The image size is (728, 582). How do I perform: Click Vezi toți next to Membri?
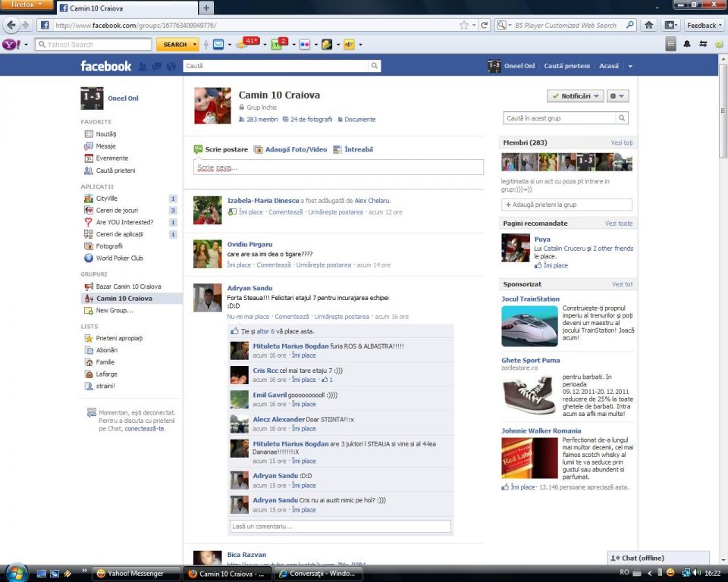point(622,142)
